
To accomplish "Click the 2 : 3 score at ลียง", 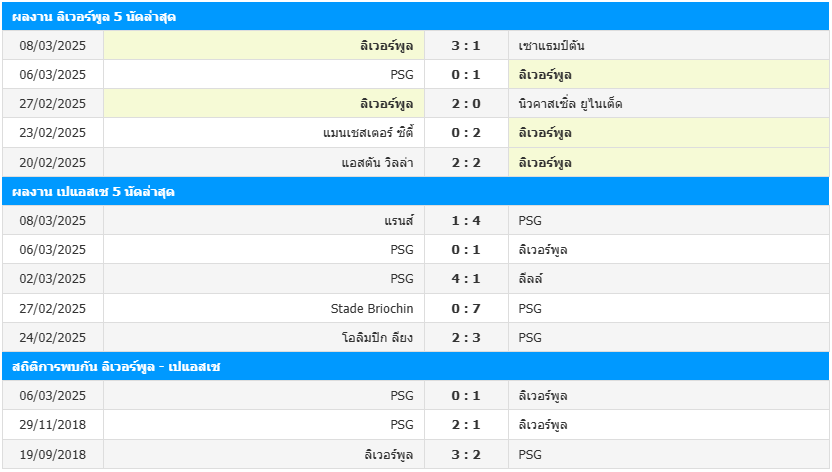I will click(466, 337).
